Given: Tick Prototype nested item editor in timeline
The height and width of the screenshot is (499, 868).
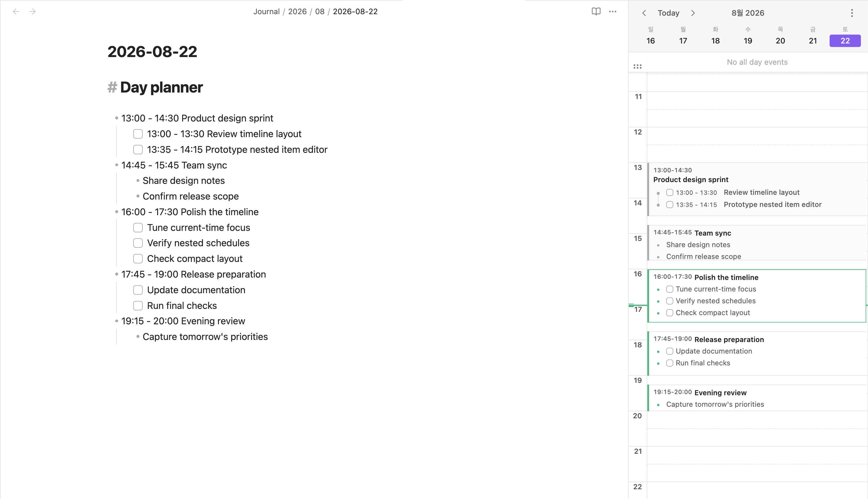Looking at the screenshot, I should click(670, 205).
